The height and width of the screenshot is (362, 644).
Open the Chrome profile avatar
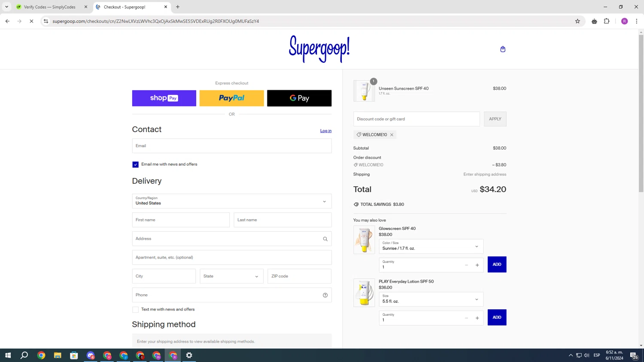624,21
